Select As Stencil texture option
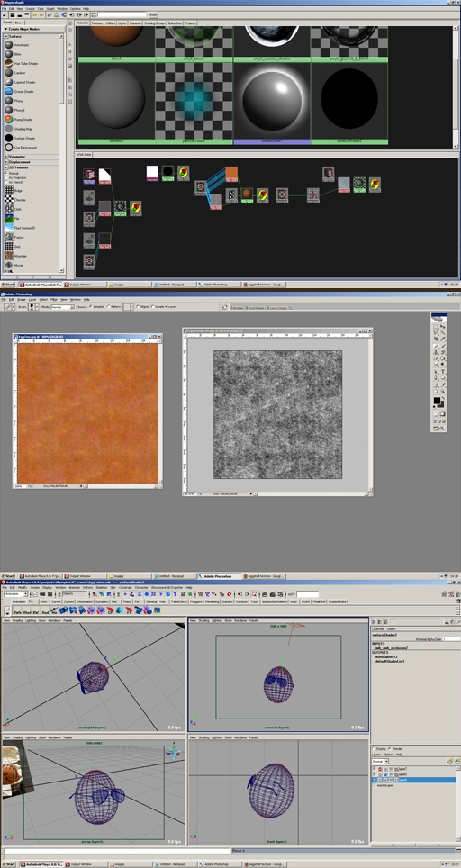 [6, 181]
